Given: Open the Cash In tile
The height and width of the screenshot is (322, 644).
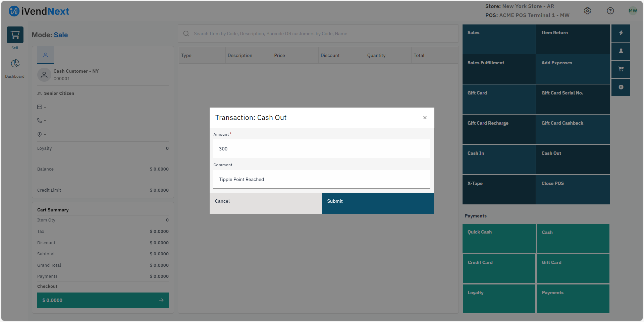Looking at the screenshot, I should click(x=499, y=160).
